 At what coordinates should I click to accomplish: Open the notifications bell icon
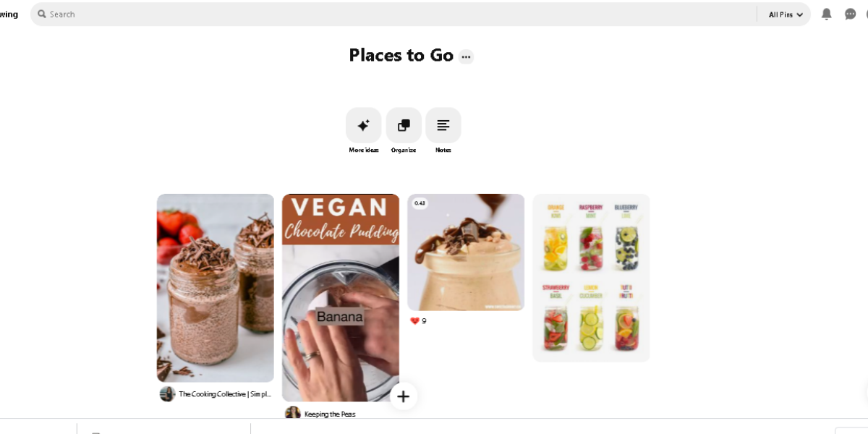pyautogui.click(x=827, y=14)
